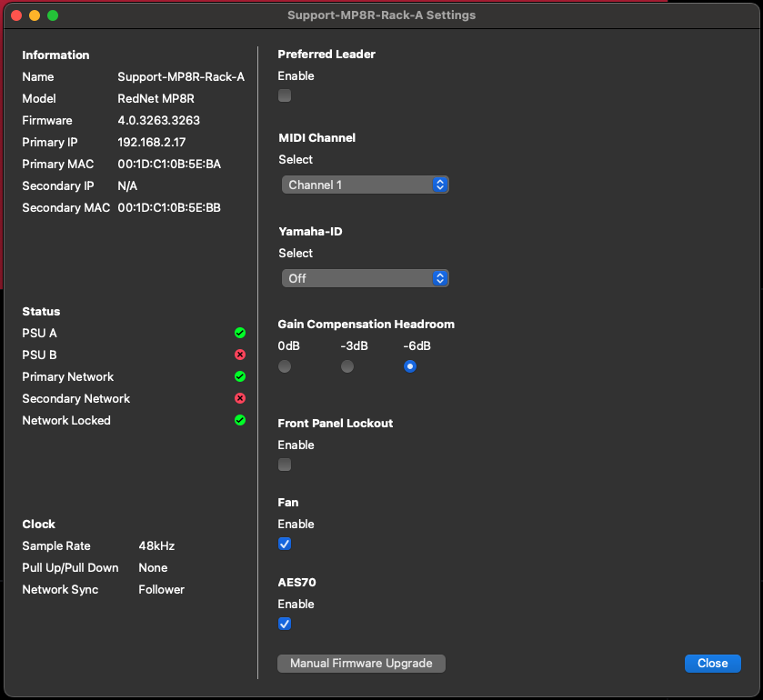This screenshot has height=700, width=763.
Task: Enable the Preferred Leader checkbox
Action: (x=285, y=95)
